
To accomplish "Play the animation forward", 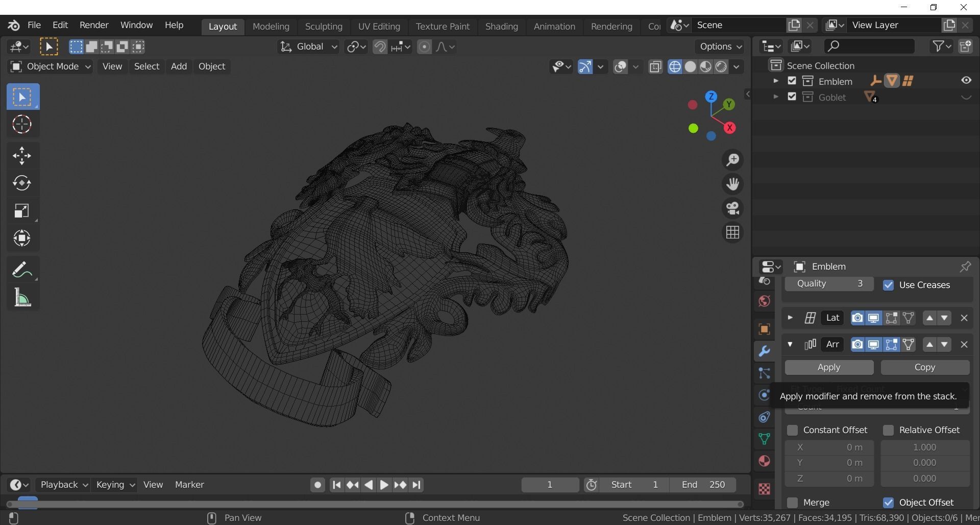I will [384, 485].
